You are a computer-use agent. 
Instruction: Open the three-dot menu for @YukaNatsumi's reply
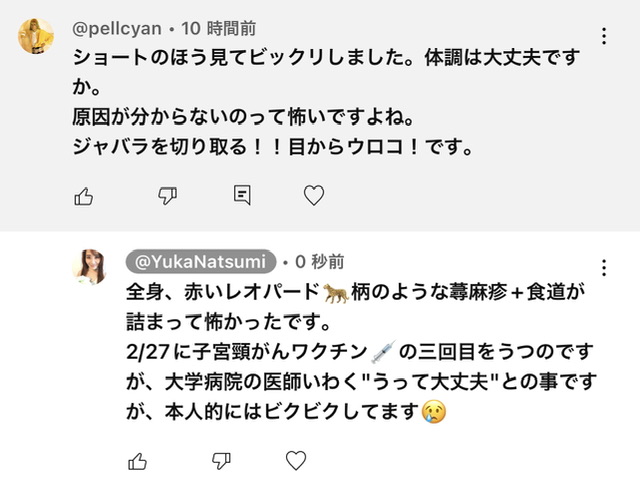pyautogui.click(x=604, y=268)
